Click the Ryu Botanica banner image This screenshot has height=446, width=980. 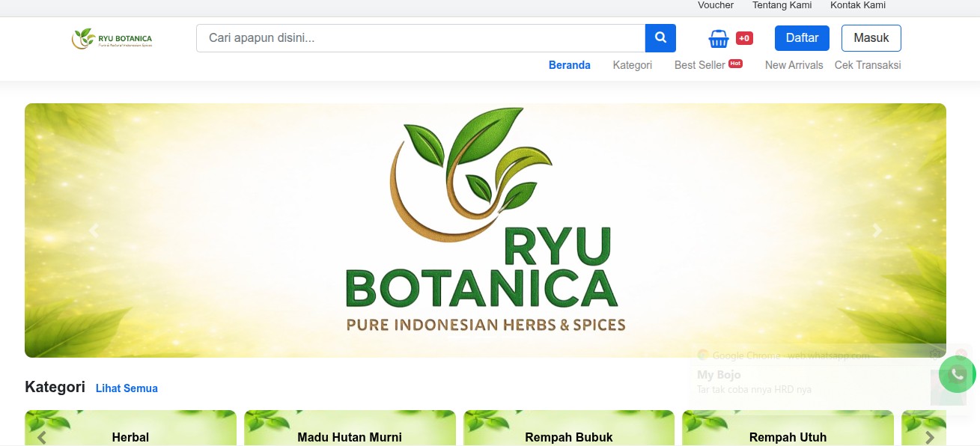[x=485, y=230]
